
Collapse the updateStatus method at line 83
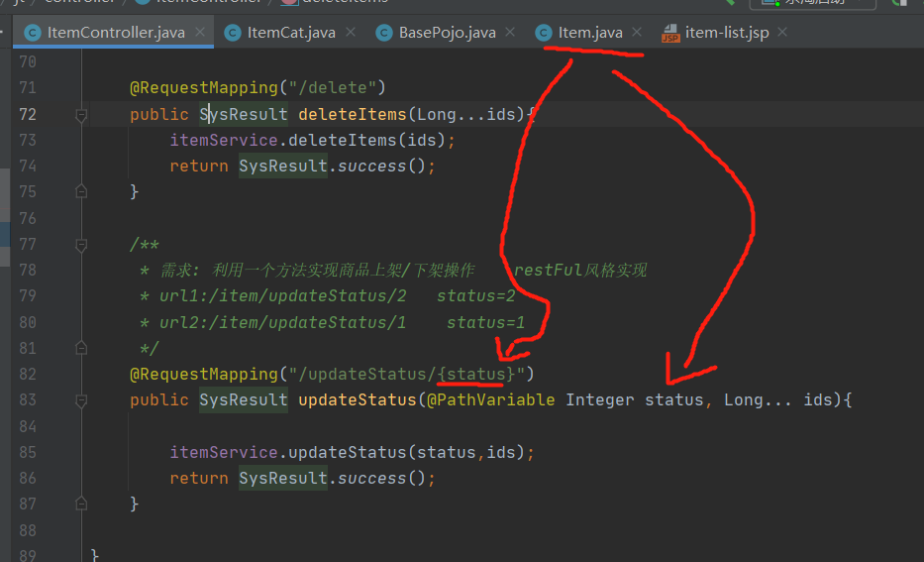click(81, 400)
